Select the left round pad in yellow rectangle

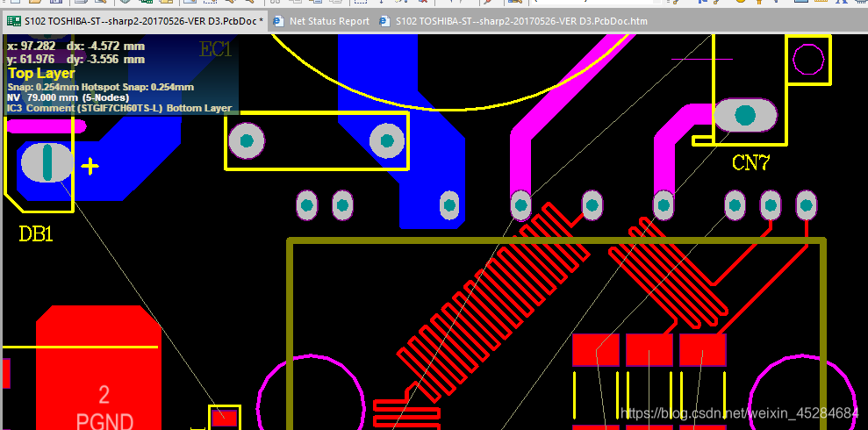pyautogui.click(x=247, y=140)
